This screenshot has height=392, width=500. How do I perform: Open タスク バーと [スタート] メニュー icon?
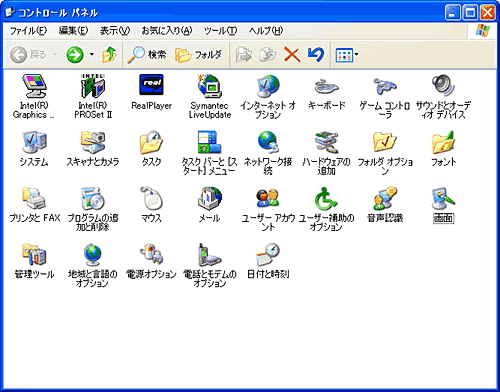[210, 142]
